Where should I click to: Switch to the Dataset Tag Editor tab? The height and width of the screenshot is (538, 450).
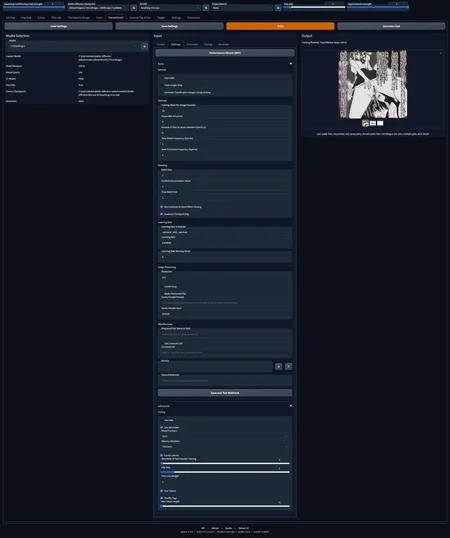click(x=140, y=17)
